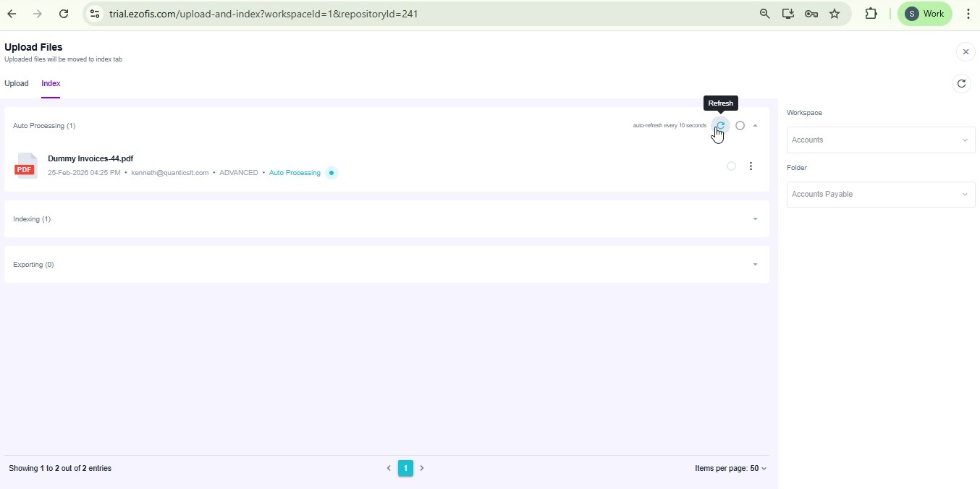Click the PDF file icon of Dummy Invoices-44
Image resolution: width=980 pixels, height=489 pixels.
(x=25, y=166)
